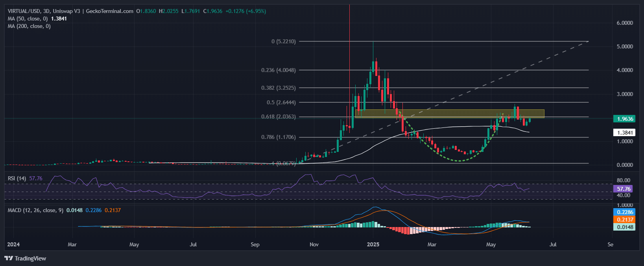644x266 pixels.
Task: Select the Fib level 0.618 (2.0363) label
Action: pos(279,117)
